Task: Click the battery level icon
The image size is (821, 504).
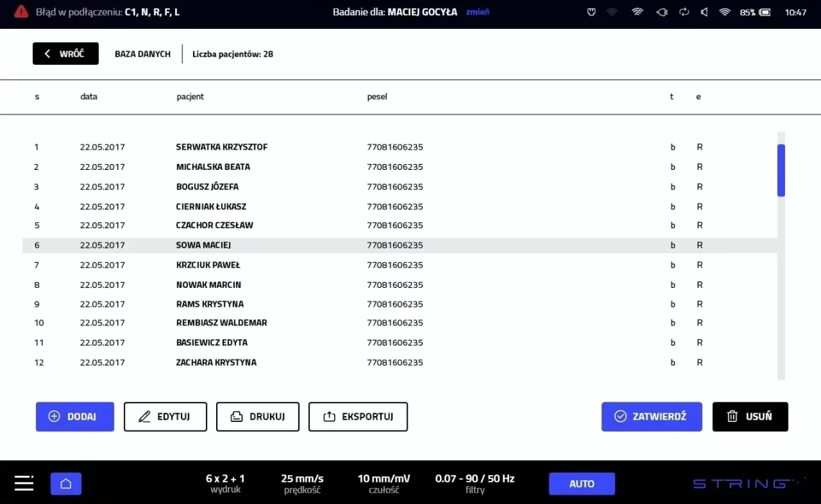Action: tap(765, 12)
